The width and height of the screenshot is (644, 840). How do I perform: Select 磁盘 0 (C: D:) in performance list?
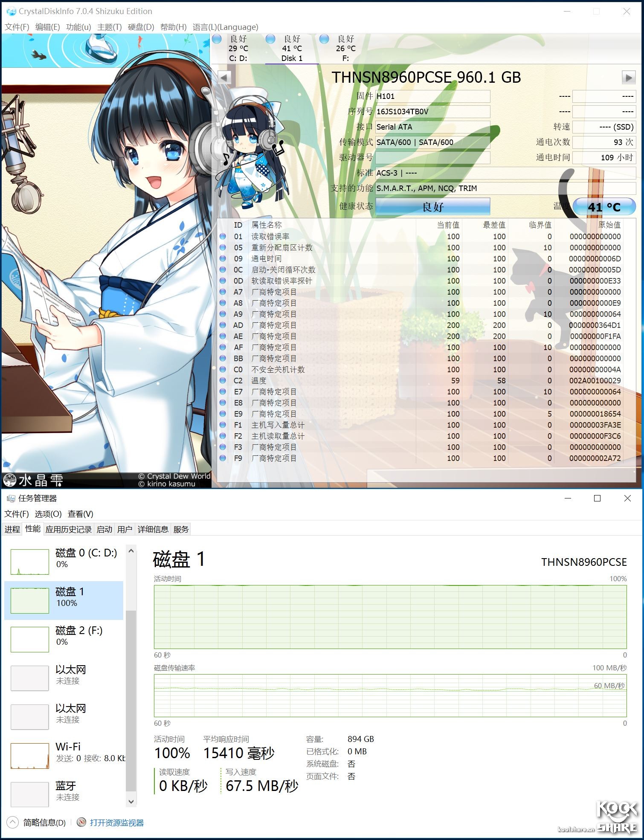(64, 561)
